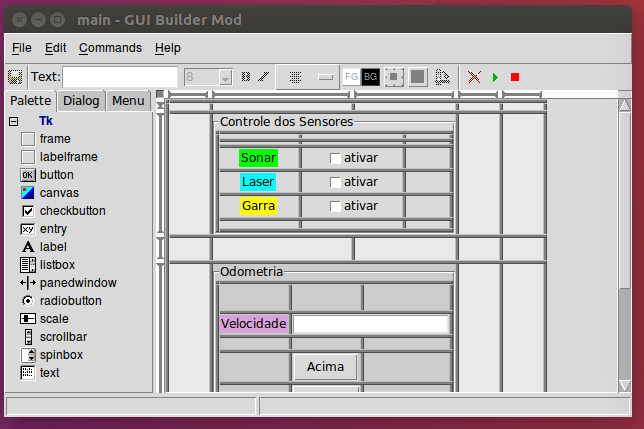Screen dimensions: 644x429
Task: Select the scale widget in palette
Action: 28,319
